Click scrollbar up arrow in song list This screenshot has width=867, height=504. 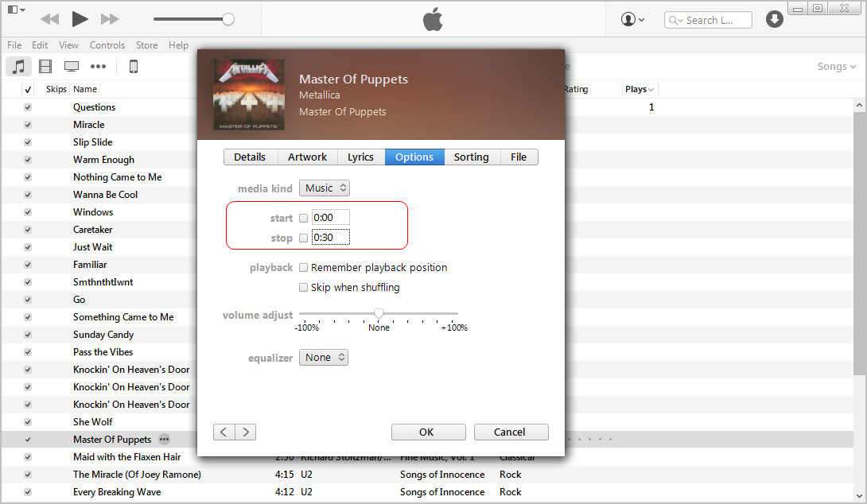click(859, 105)
